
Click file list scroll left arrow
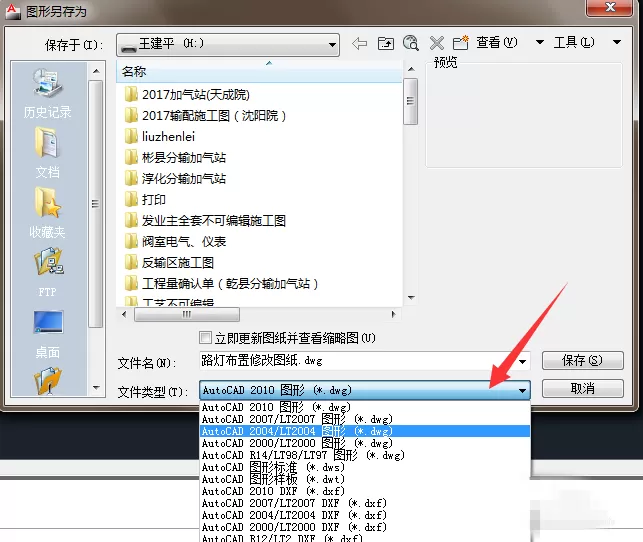tap(124, 314)
